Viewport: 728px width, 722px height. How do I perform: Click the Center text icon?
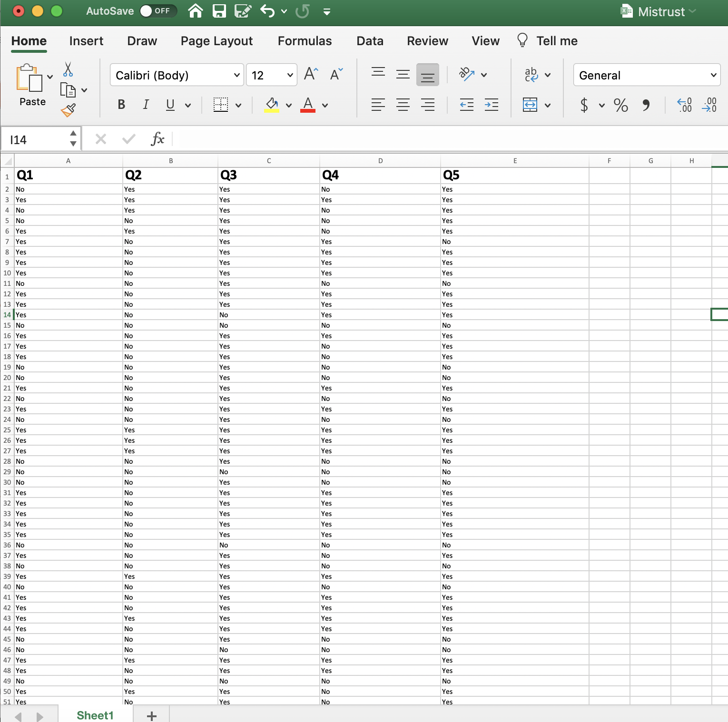pyautogui.click(x=403, y=105)
